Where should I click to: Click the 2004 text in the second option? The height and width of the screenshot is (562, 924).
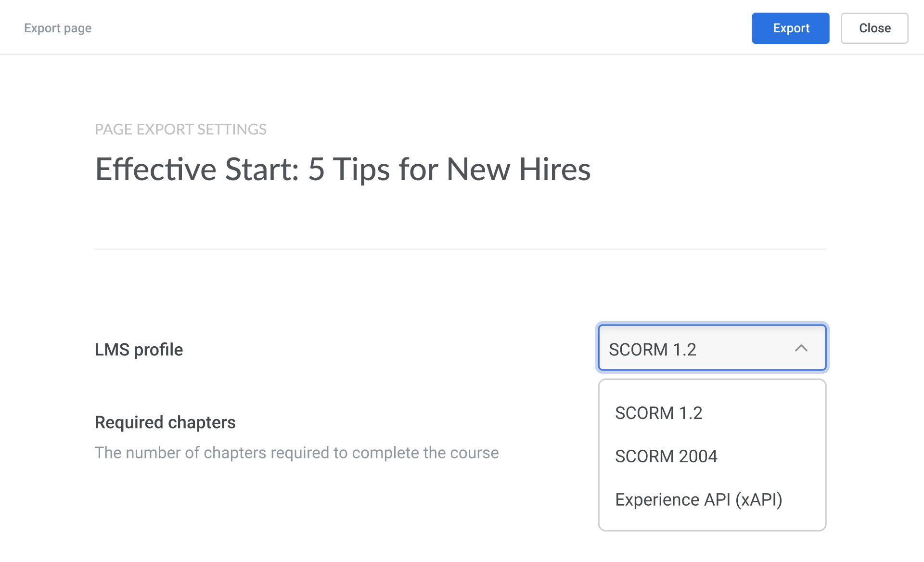698,457
